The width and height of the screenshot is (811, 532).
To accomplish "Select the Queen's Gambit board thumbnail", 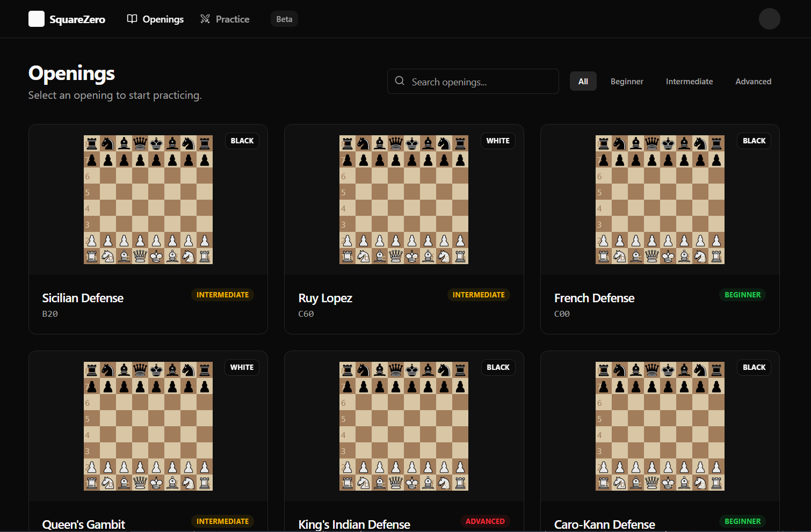I will click(148, 426).
